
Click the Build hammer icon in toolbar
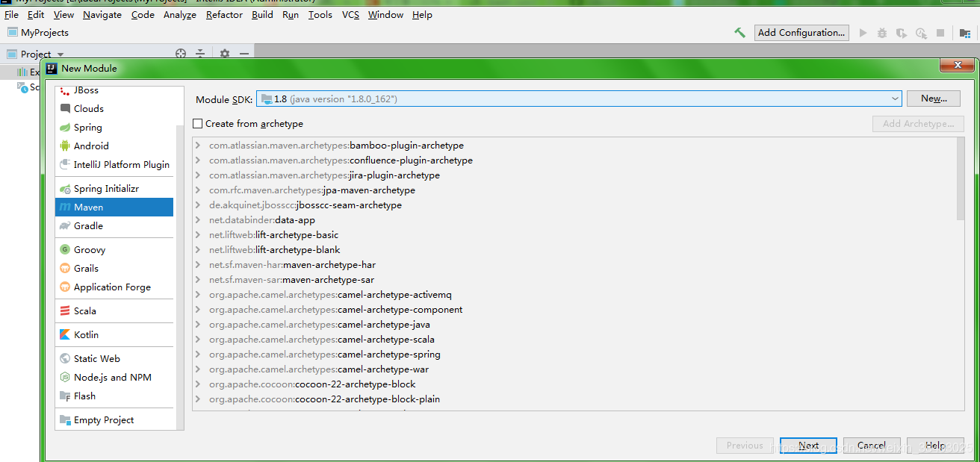[739, 33]
